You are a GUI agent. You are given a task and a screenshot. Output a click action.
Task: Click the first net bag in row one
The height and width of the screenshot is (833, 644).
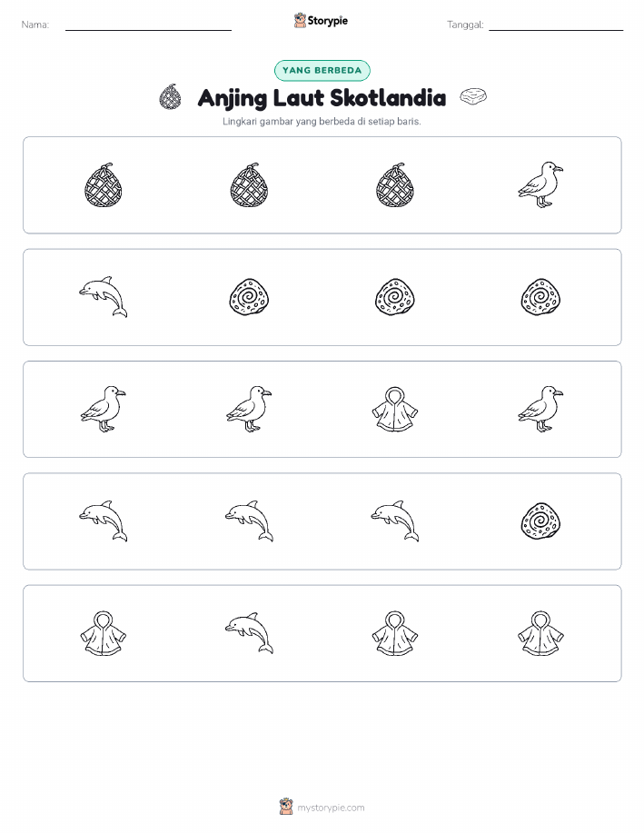103,185
